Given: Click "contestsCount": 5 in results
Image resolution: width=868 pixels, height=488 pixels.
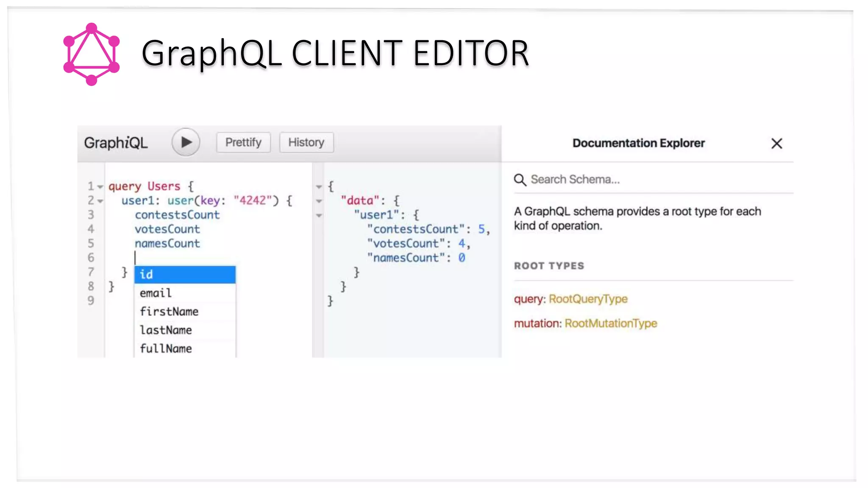Looking at the screenshot, I should click(x=428, y=229).
